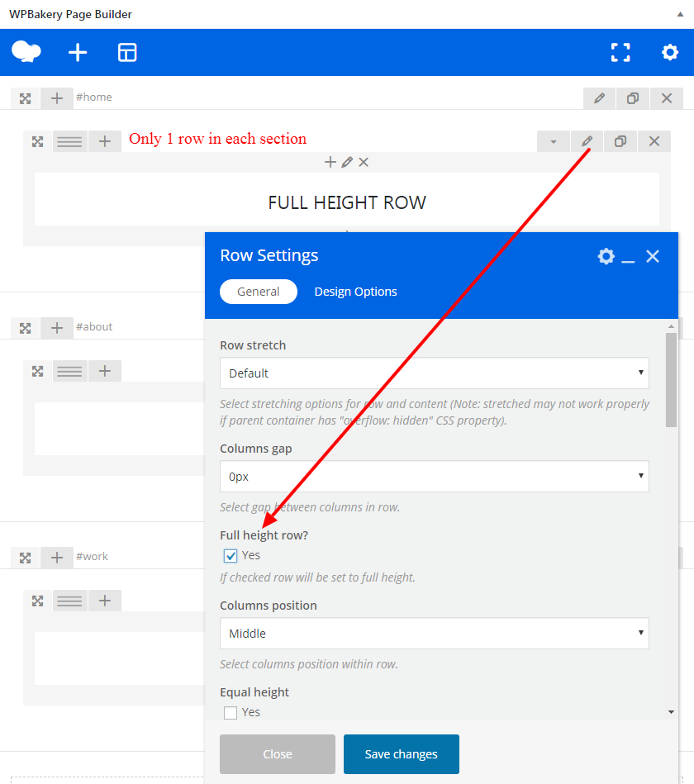This screenshot has width=694, height=784.
Task: Open the Columns position dropdown
Action: click(x=434, y=634)
